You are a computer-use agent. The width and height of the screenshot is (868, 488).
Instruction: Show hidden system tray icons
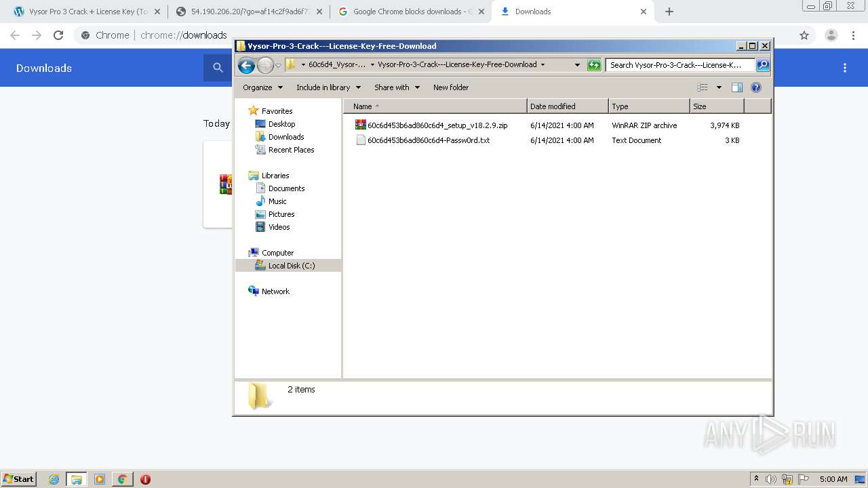coord(756,479)
